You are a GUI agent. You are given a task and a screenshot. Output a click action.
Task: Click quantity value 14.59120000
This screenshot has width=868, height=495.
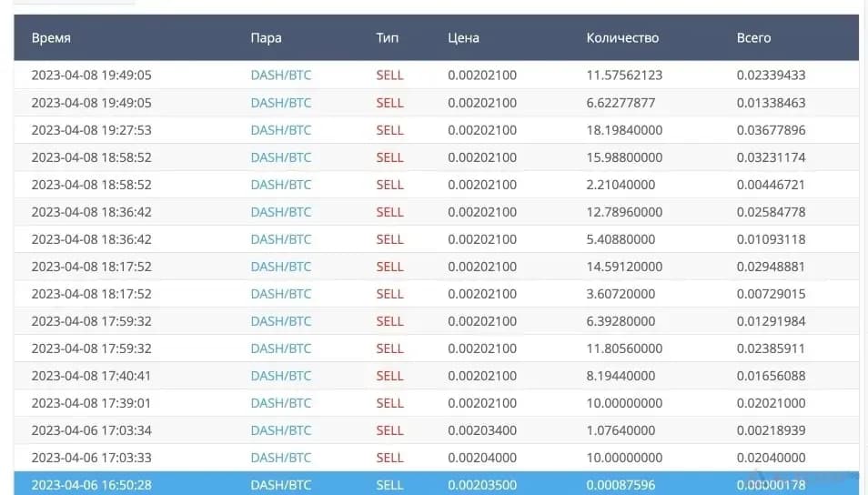624,267
